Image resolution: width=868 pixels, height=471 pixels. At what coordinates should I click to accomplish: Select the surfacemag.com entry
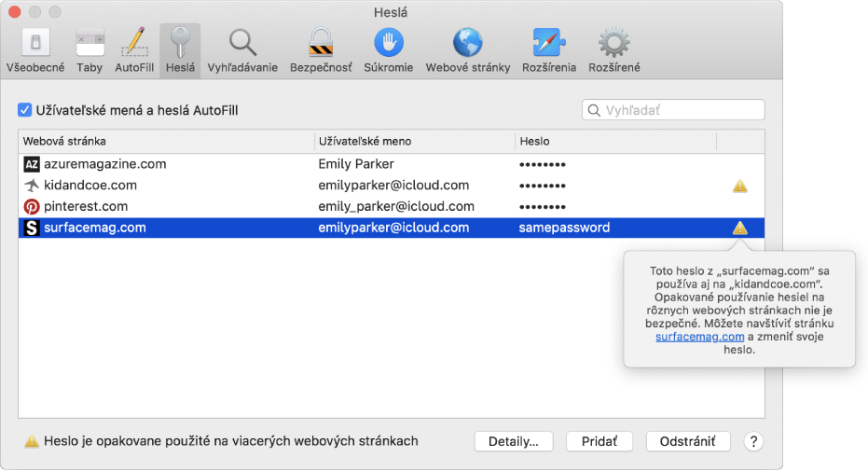(x=392, y=228)
